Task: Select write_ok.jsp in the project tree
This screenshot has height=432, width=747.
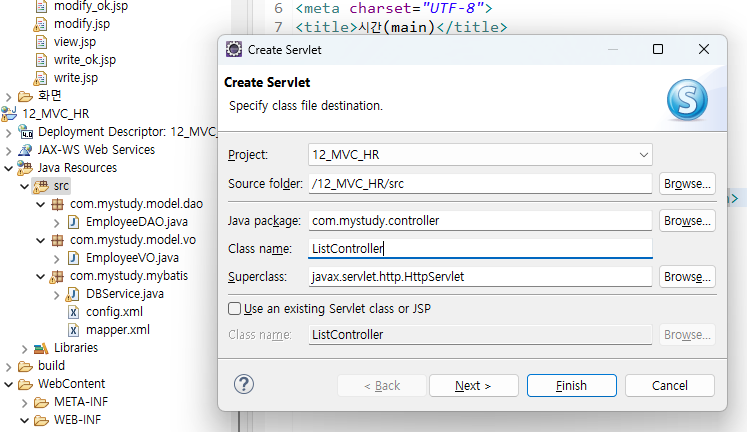Action: (85, 60)
